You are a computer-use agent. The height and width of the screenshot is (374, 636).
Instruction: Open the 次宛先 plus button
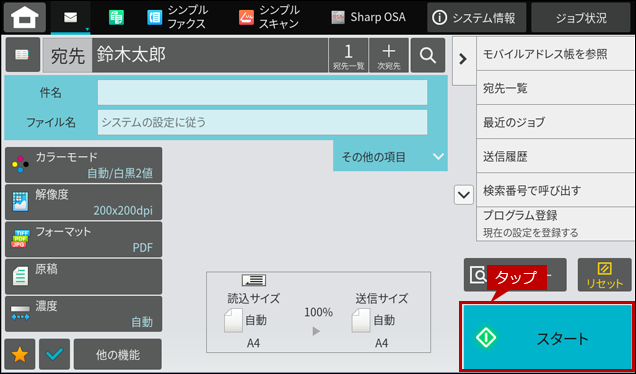[x=389, y=55]
